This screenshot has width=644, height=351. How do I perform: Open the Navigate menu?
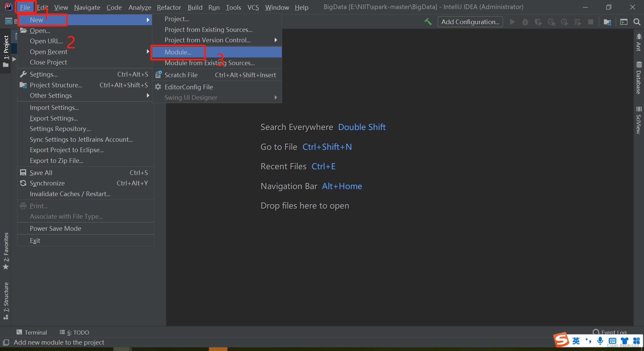point(87,7)
